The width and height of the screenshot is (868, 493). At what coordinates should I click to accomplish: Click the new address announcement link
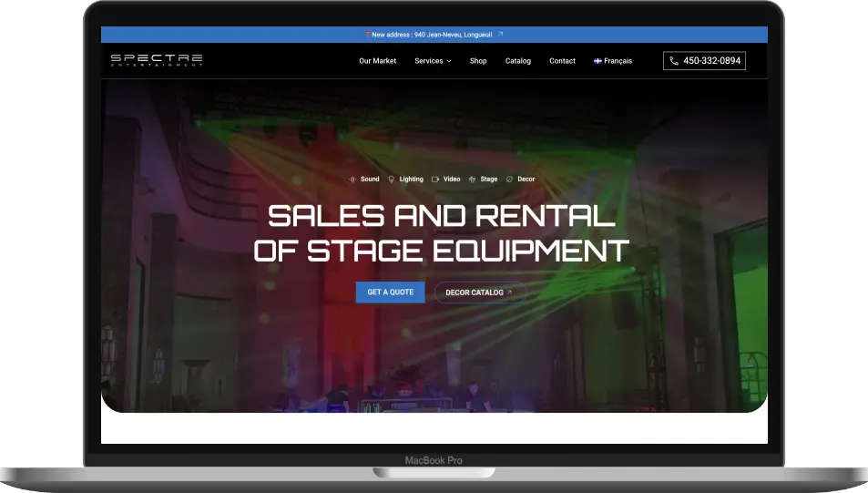point(433,35)
